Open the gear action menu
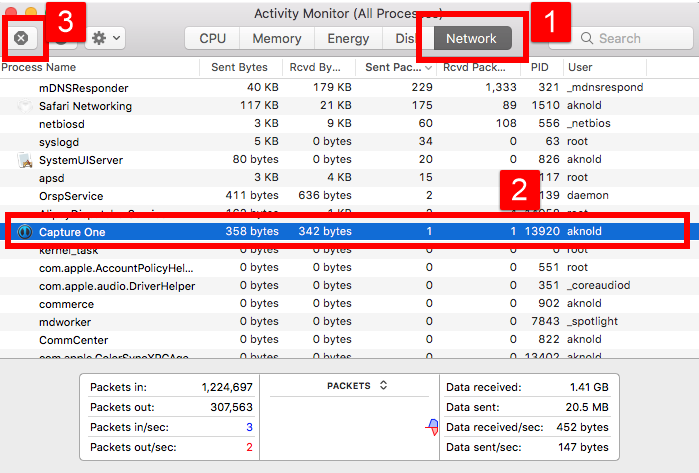 click(105, 38)
